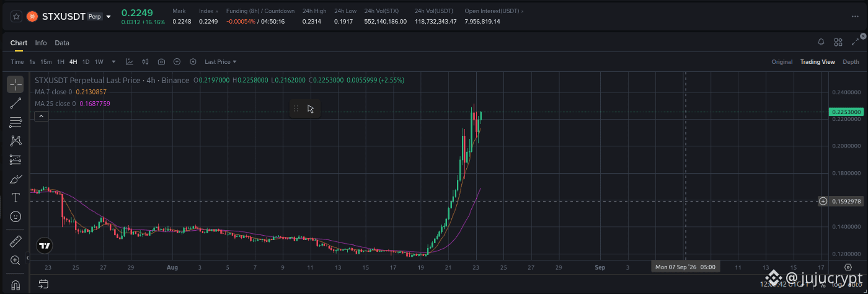Select the zoom in tool
Viewport: 868px width, 294px height.
pyautogui.click(x=15, y=261)
